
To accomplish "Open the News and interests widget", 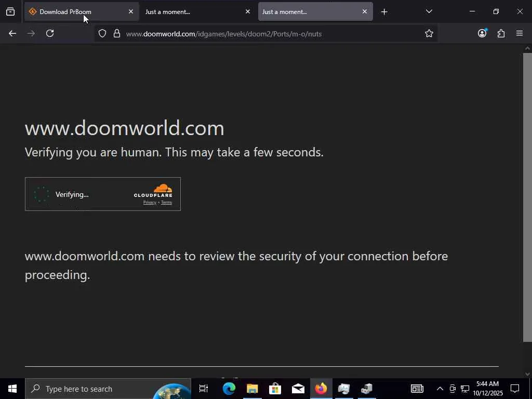I will 417,389.
